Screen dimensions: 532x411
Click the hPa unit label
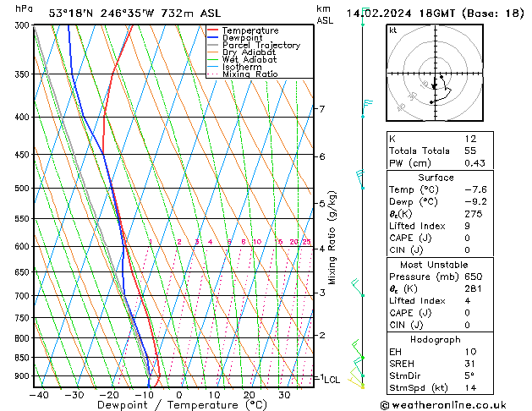pos(24,8)
